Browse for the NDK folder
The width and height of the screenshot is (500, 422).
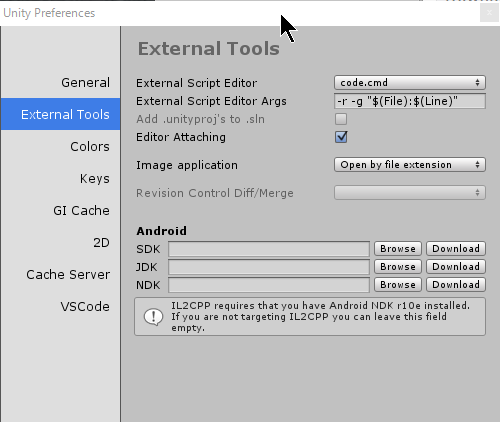398,285
